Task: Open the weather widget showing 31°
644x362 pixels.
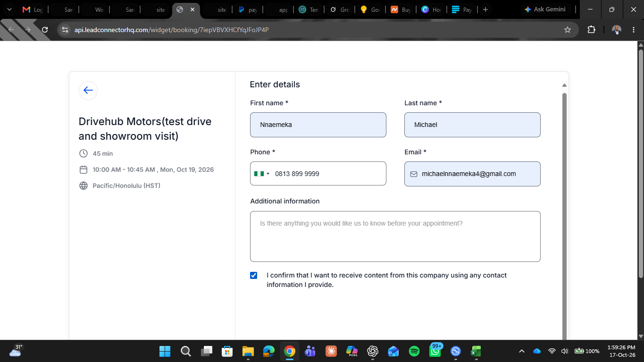Action: click(x=16, y=351)
